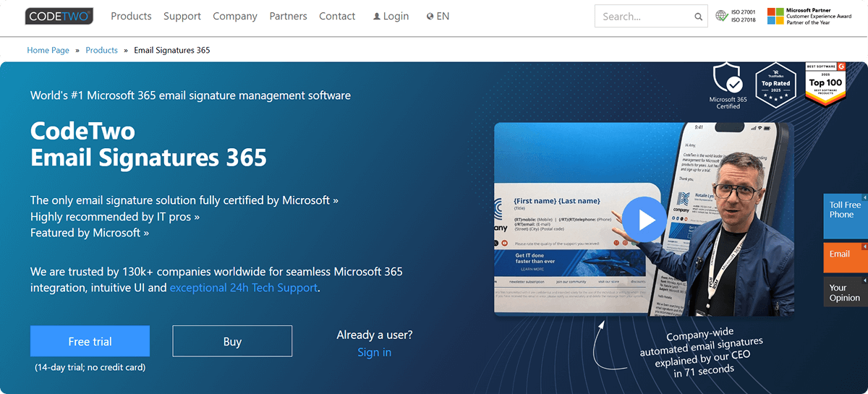Expand the Your Opinion side tab
This screenshot has height=394, width=868.
(x=845, y=291)
